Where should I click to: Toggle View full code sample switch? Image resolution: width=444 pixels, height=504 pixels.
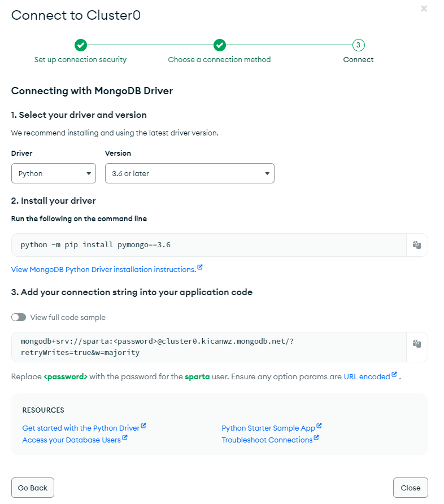(19, 317)
